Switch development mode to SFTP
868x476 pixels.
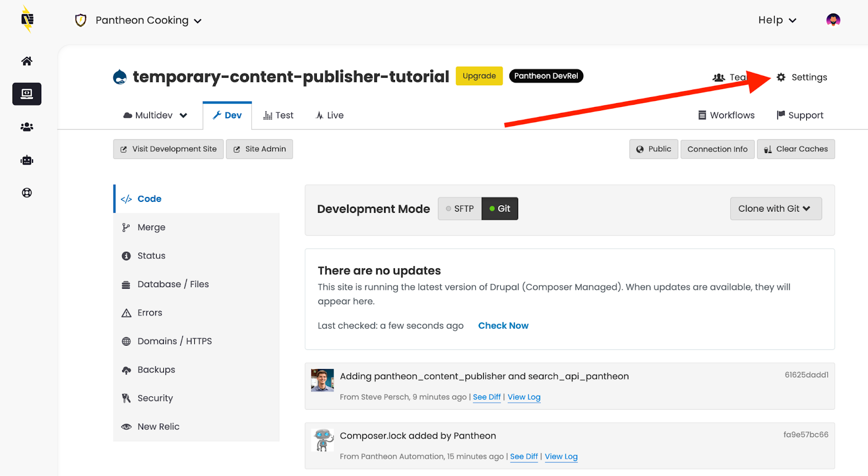click(459, 208)
